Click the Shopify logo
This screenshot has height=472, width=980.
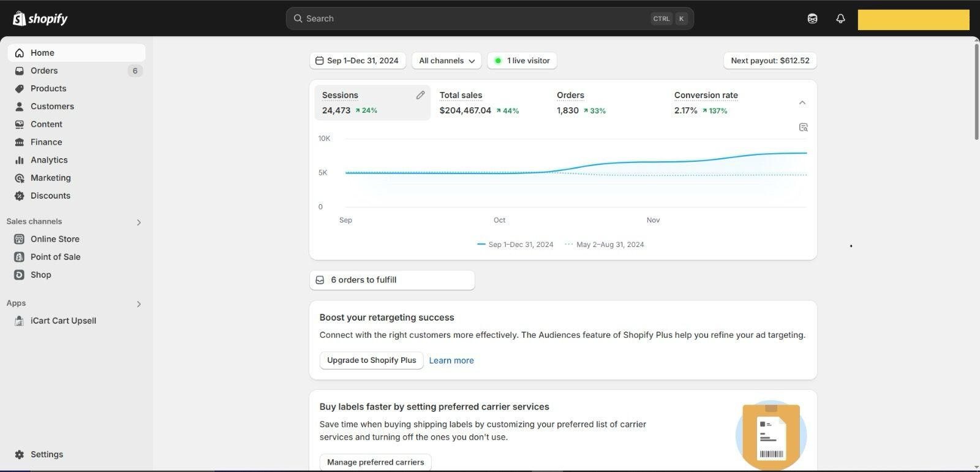pyautogui.click(x=40, y=18)
